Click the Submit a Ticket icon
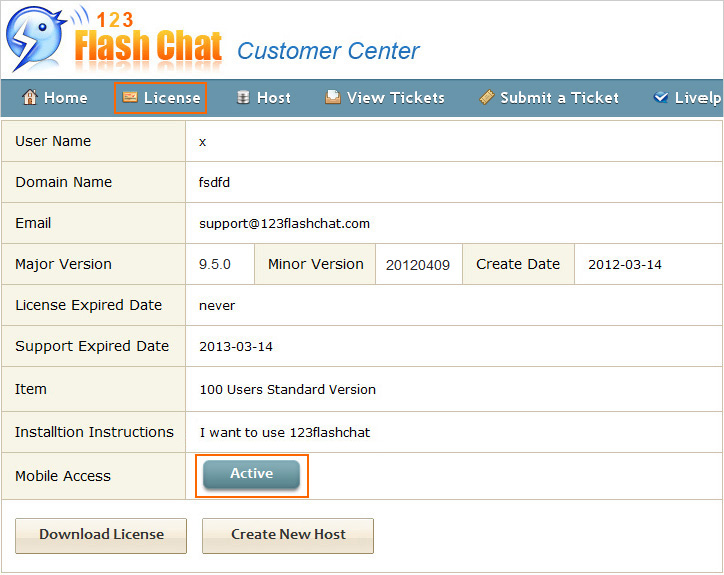724x575 pixels. pos(487,97)
